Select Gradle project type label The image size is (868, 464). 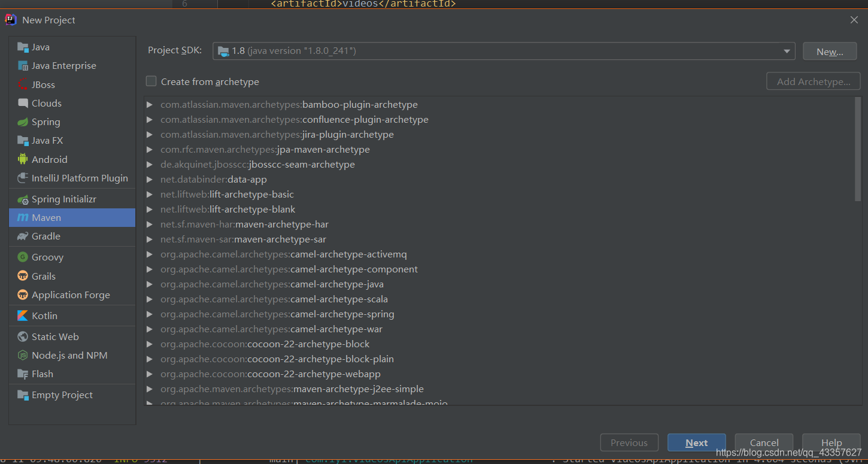click(46, 236)
